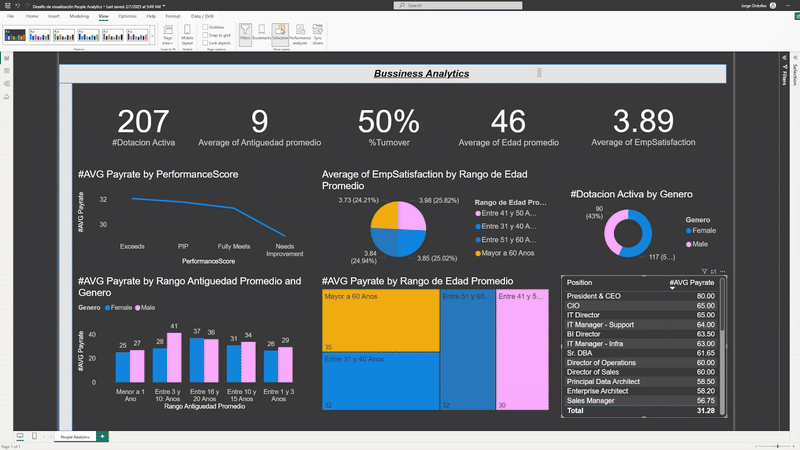The width and height of the screenshot is (800, 450).
Task: Open the Filters pane button
Action: point(246,36)
